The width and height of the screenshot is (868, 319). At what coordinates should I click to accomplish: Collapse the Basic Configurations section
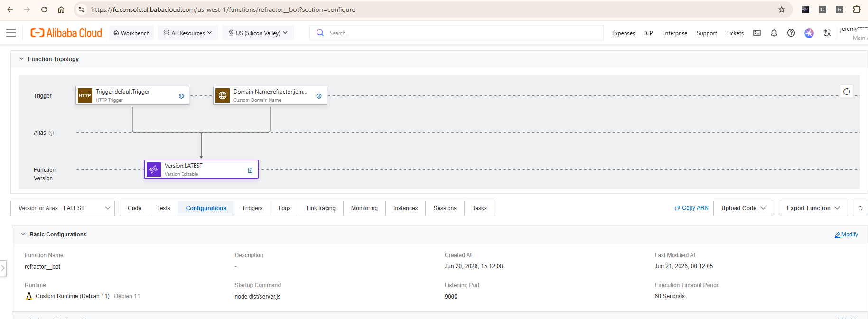[x=23, y=235]
